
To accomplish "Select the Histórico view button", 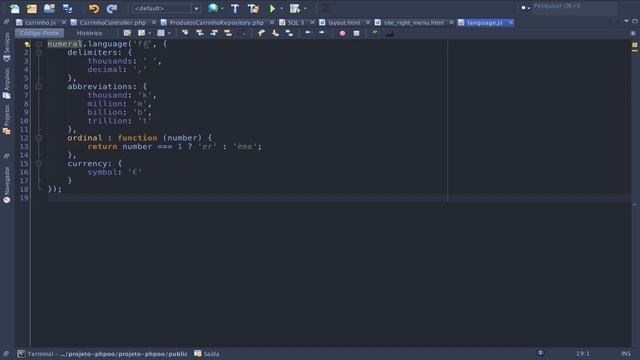I will [89, 33].
